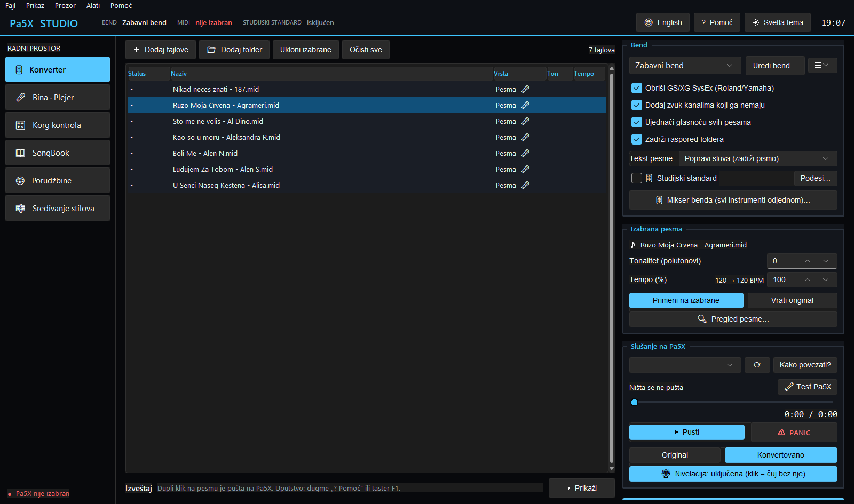854x504 pixels.
Task: Open the Alati menu
Action: coord(93,5)
